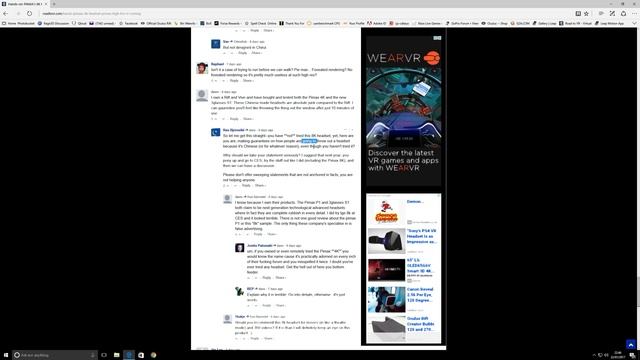Viewport: 640px width, 360px height.
Task: Click the address bar URL
Action: (92, 13)
